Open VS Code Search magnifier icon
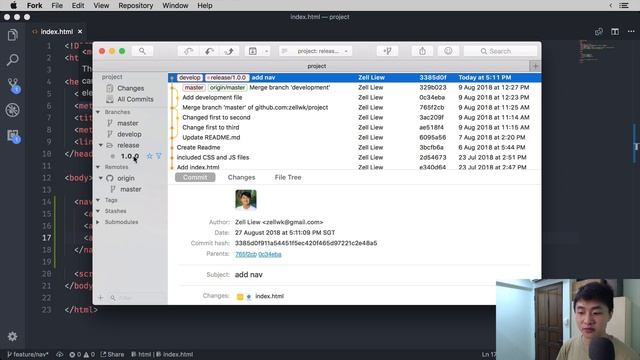The width and height of the screenshot is (640, 360). (13, 60)
